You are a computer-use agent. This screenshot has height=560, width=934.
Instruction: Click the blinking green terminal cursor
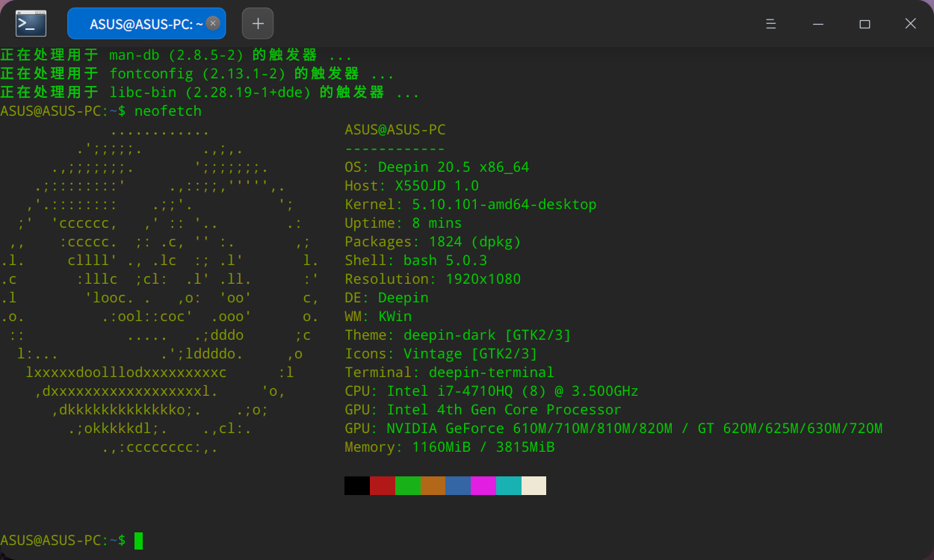click(x=139, y=540)
